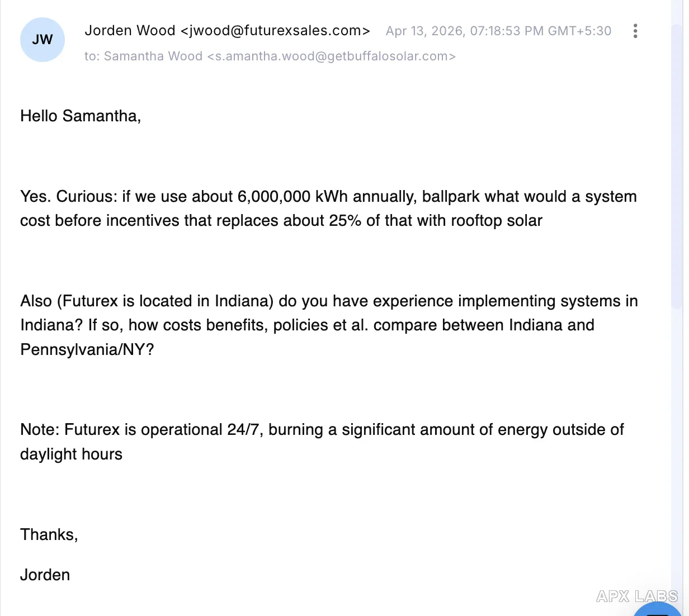Select the jwood@futurexsales.com email address
The image size is (689, 616).
(x=275, y=31)
